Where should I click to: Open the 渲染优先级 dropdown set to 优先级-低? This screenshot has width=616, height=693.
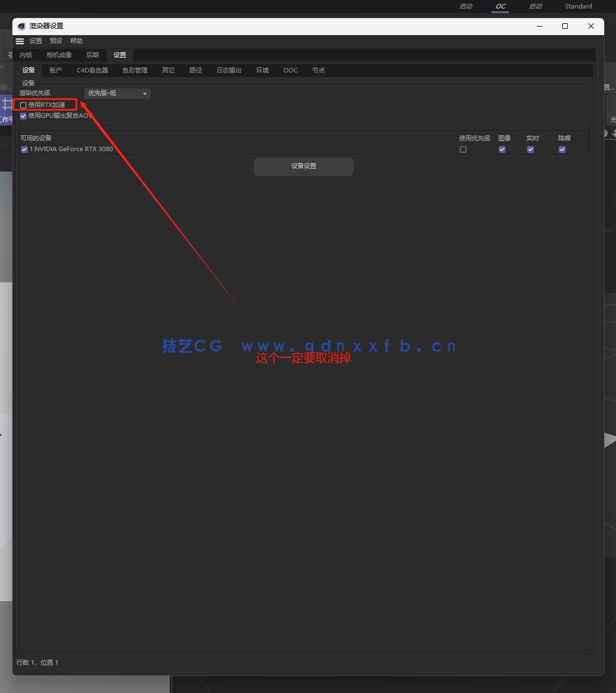(117, 93)
